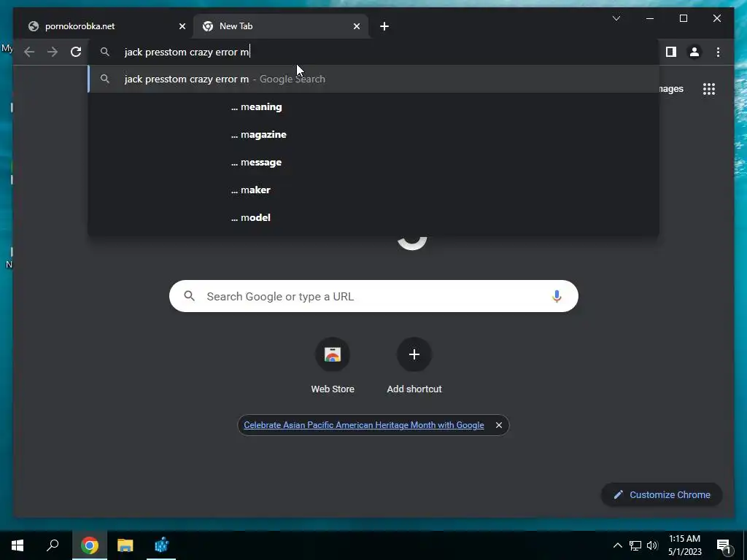Dismiss the Heritage Month promo chip

[x=499, y=425]
